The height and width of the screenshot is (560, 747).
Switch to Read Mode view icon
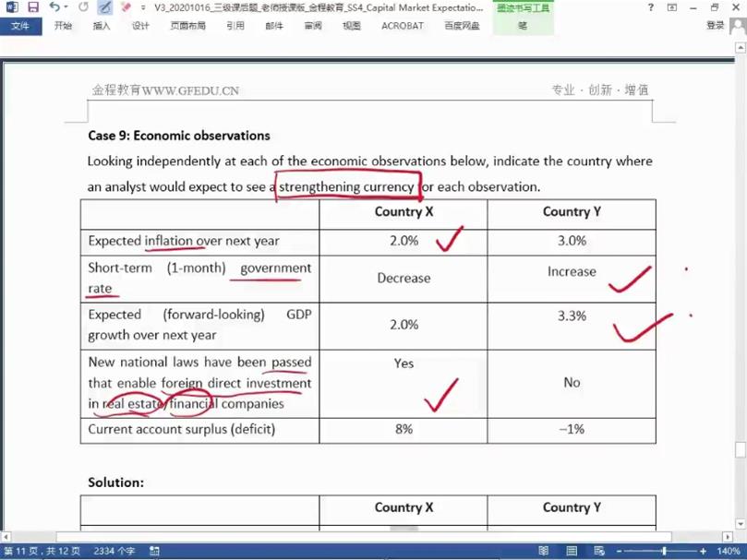[x=543, y=551]
